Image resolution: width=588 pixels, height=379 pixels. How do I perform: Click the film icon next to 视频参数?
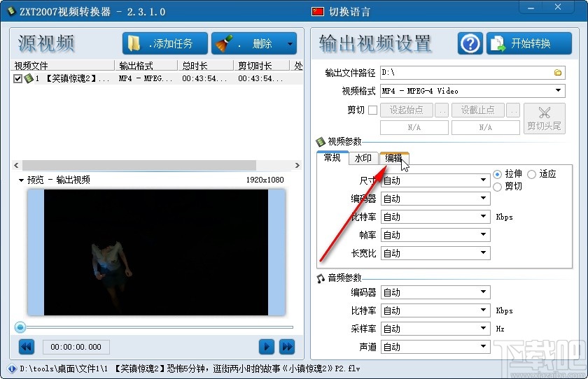[x=321, y=141]
